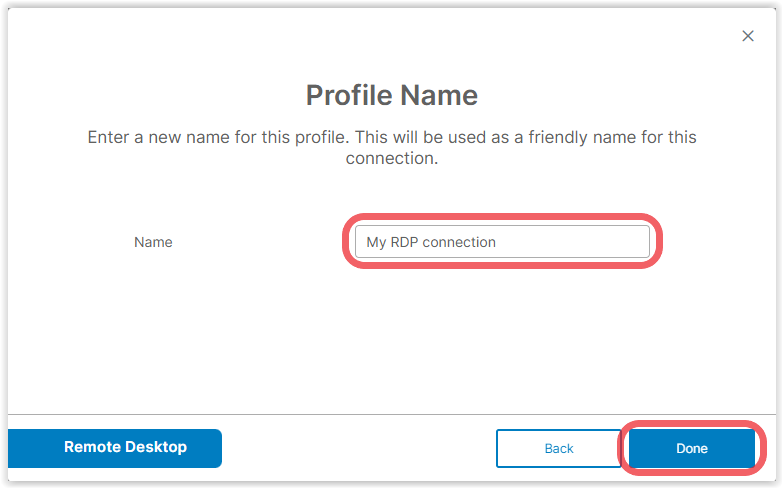The height and width of the screenshot is (488, 782).
Task: Click the 'friendly name' description paragraph
Action: (391, 147)
